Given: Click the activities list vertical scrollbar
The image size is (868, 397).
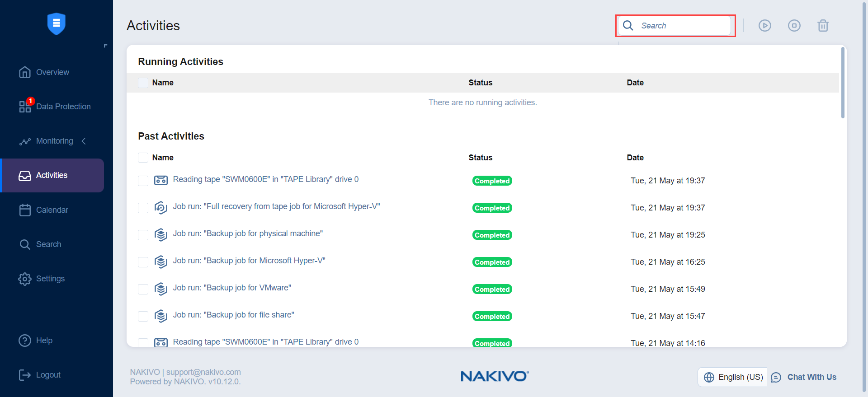Looking at the screenshot, I should pyautogui.click(x=843, y=82).
